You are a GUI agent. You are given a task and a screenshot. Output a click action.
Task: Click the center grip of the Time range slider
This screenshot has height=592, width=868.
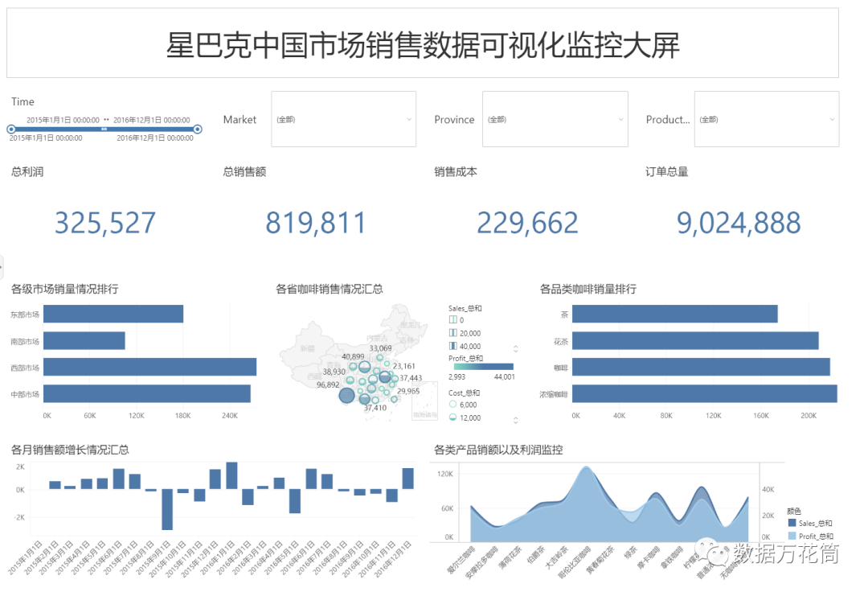(104, 129)
